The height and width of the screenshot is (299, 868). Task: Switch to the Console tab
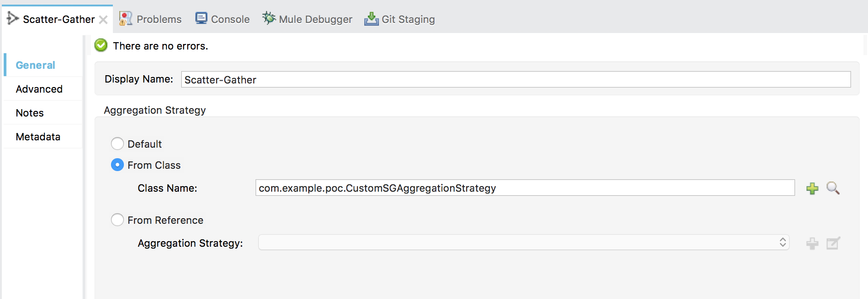pos(230,19)
